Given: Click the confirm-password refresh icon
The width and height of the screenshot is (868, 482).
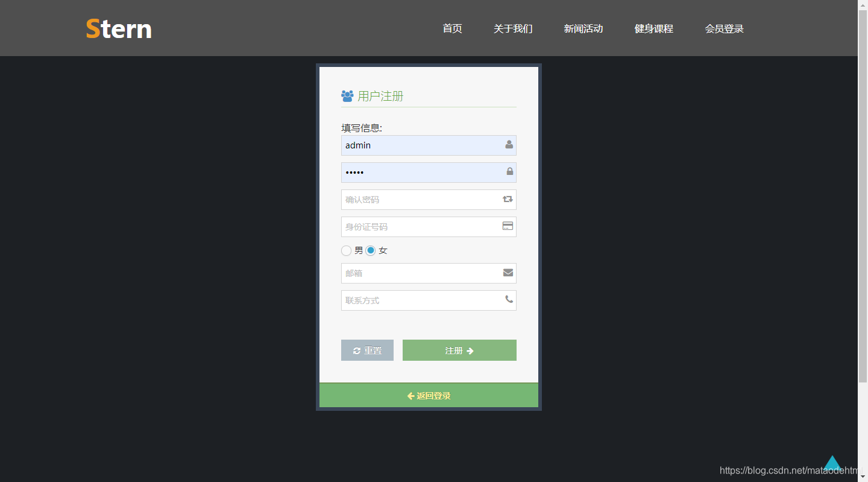Looking at the screenshot, I should tap(507, 199).
